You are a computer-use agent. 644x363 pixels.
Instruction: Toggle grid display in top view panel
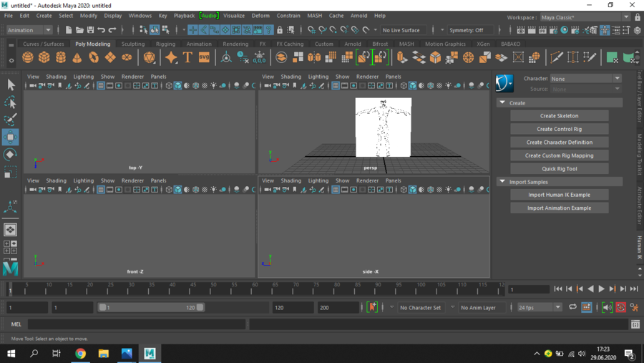(x=101, y=85)
